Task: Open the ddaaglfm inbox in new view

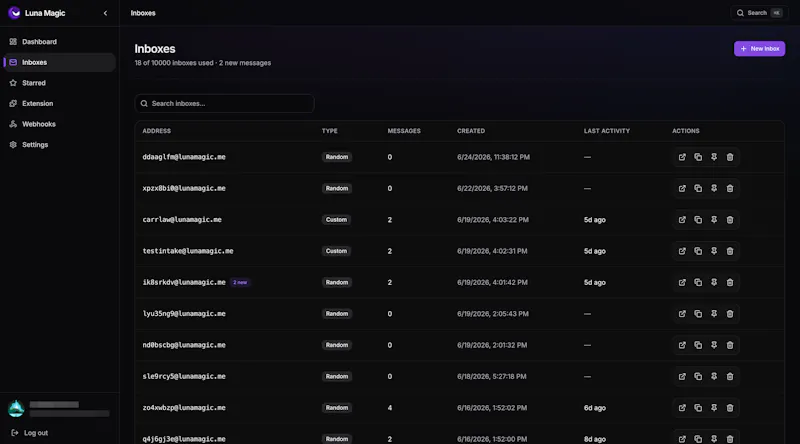Action: pyautogui.click(x=682, y=157)
